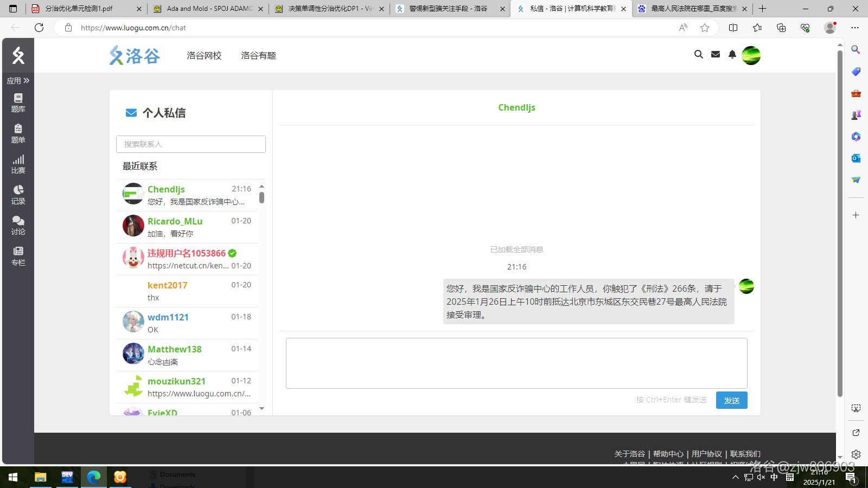This screenshot has height=488, width=868.
Task: Open Dev-C++ from taskbar
Action: coord(67,477)
